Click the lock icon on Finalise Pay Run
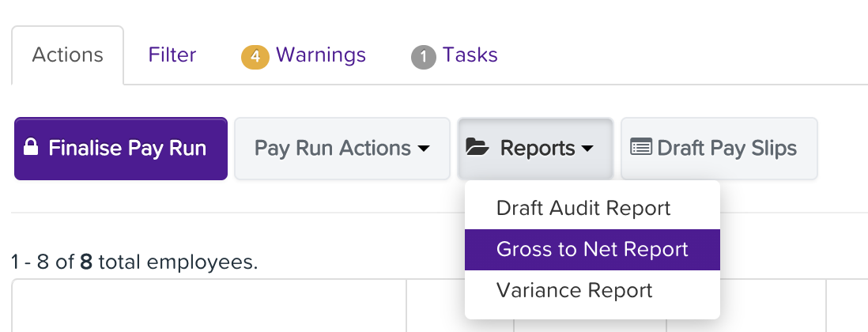 [31, 147]
